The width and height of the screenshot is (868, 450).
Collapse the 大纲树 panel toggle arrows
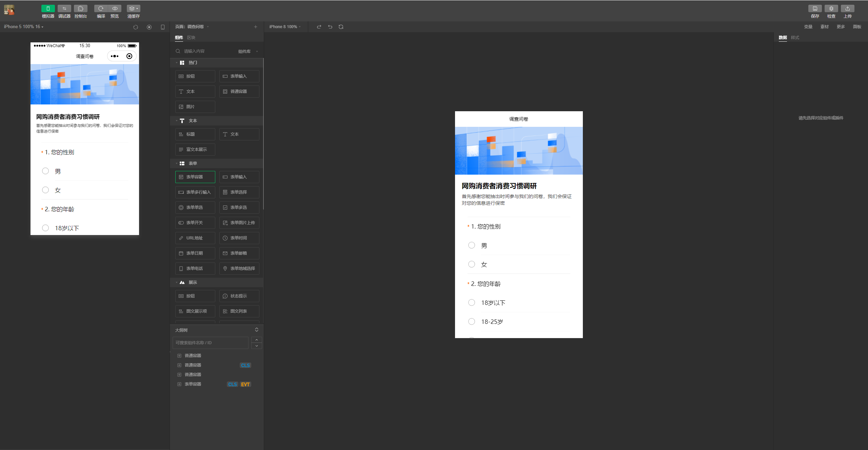(256, 330)
